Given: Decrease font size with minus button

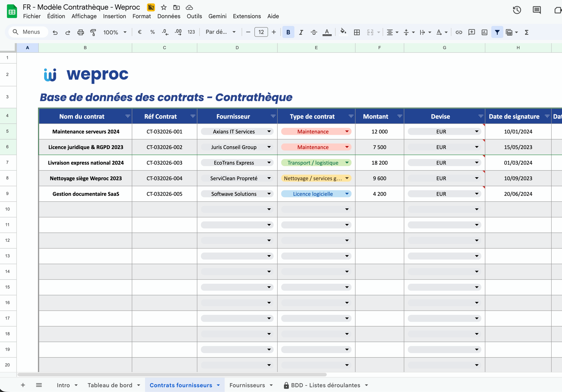Looking at the screenshot, I should coord(248,32).
